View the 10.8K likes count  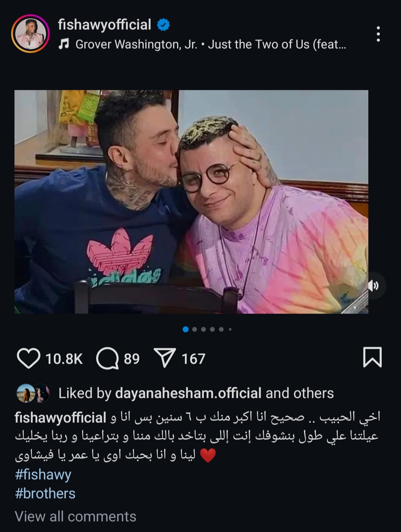64,359
